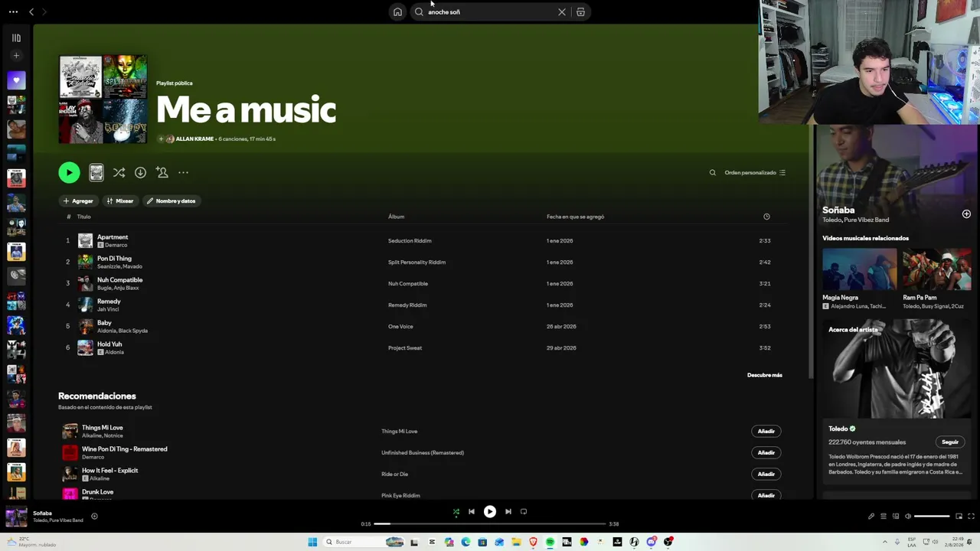Open 'Things Mi Love' recommended track cover
The image size is (980, 551).
click(x=70, y=432)
